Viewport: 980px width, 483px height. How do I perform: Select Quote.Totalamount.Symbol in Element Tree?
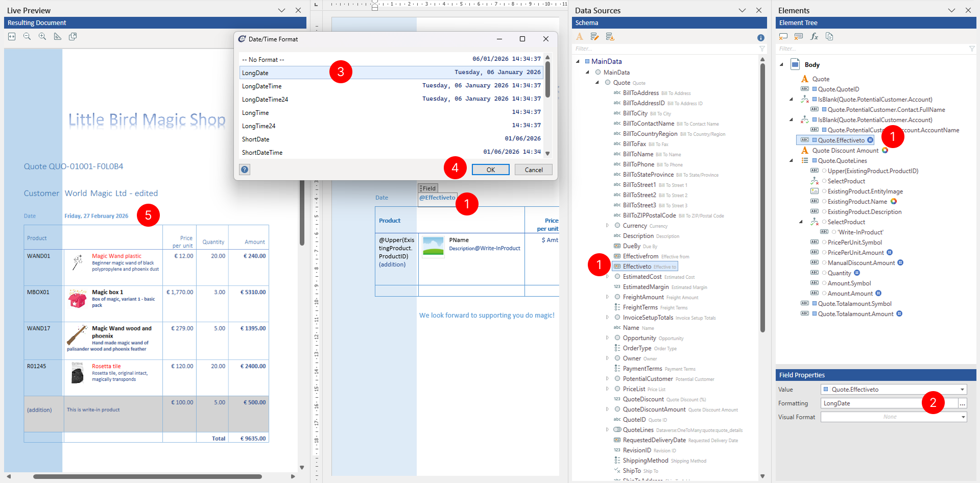coord(854,303)
